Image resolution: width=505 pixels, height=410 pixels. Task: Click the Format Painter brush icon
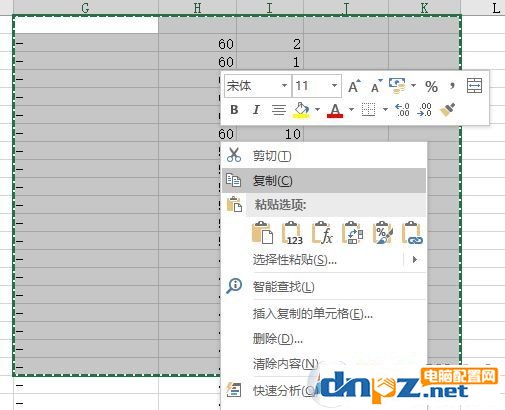click(448, 110)
